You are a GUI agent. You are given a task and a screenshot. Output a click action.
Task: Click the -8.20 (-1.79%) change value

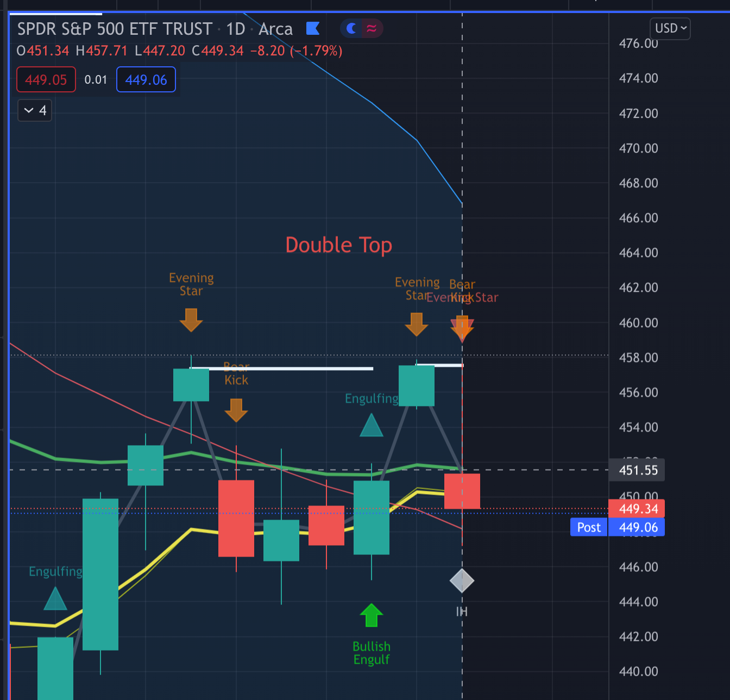click(297, 51)
